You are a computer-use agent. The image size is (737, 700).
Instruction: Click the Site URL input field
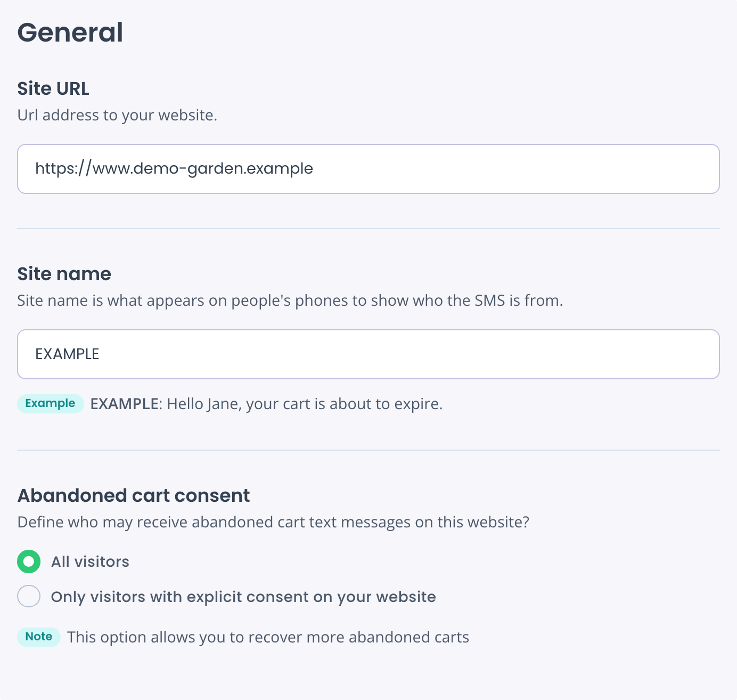[369, 169]
